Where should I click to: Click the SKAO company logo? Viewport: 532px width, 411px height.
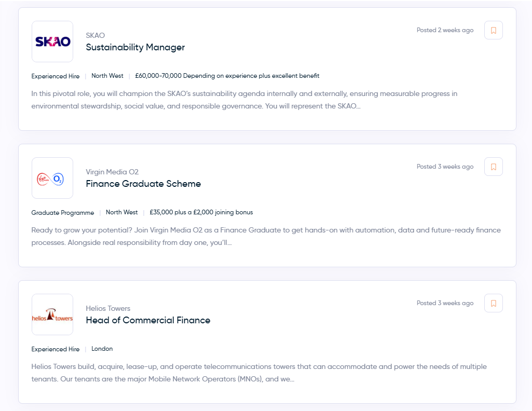(x=52, y=42)
